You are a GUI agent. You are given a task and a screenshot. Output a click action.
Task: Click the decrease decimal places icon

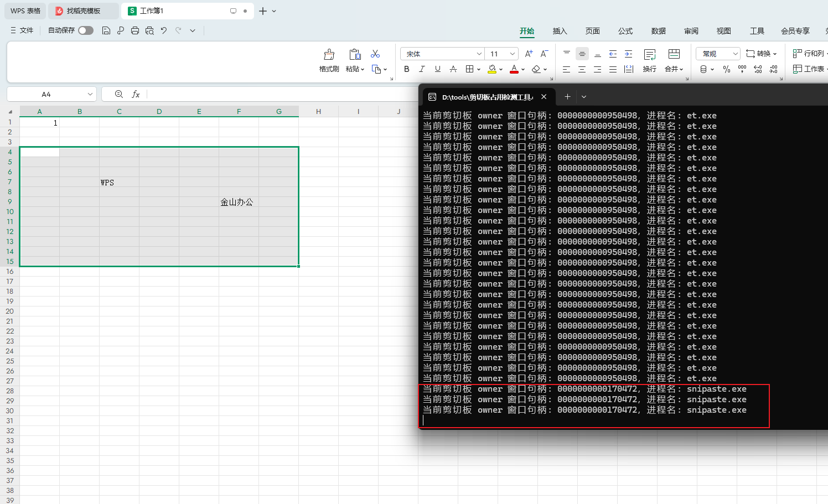coord(773,69)
